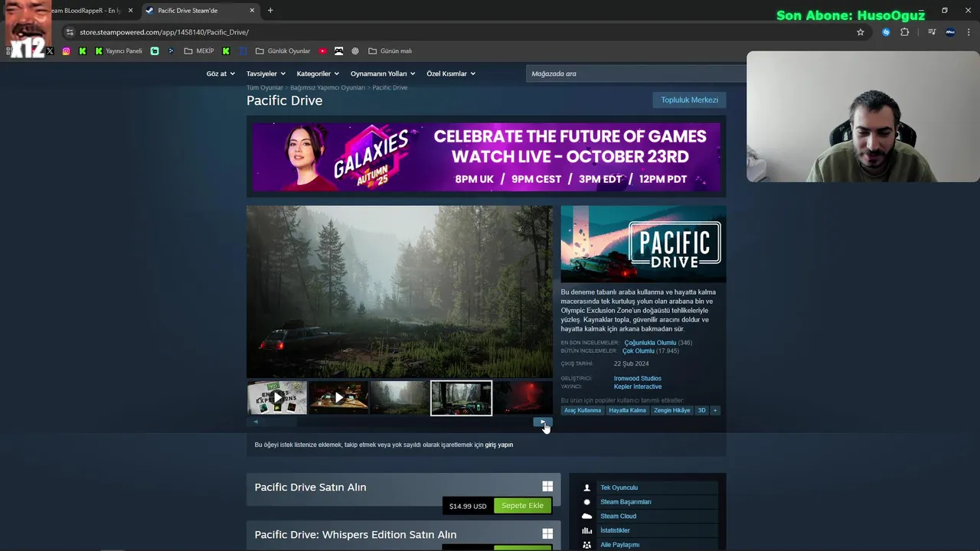The width and height of the screenshot is (980, 551).
Task: Select the 3D tag
Action: point(701,411)
